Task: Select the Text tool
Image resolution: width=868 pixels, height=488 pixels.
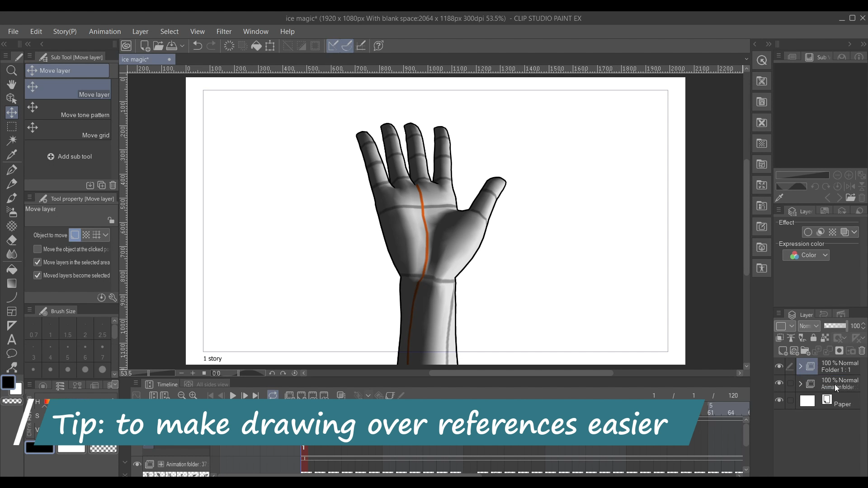Action: point(12,339)
